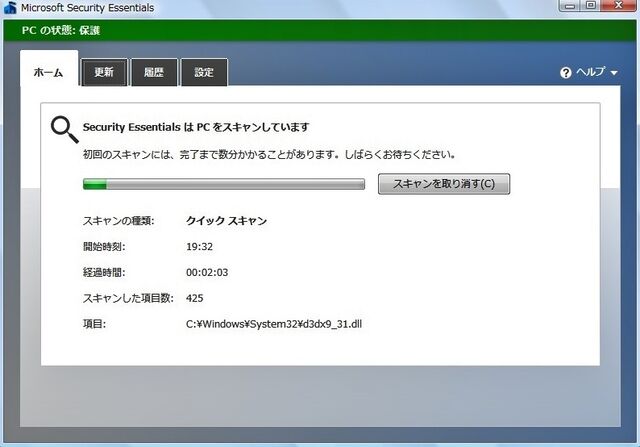640x447 pixels.
Task: Select the ホーム tab
Action: 49,68
